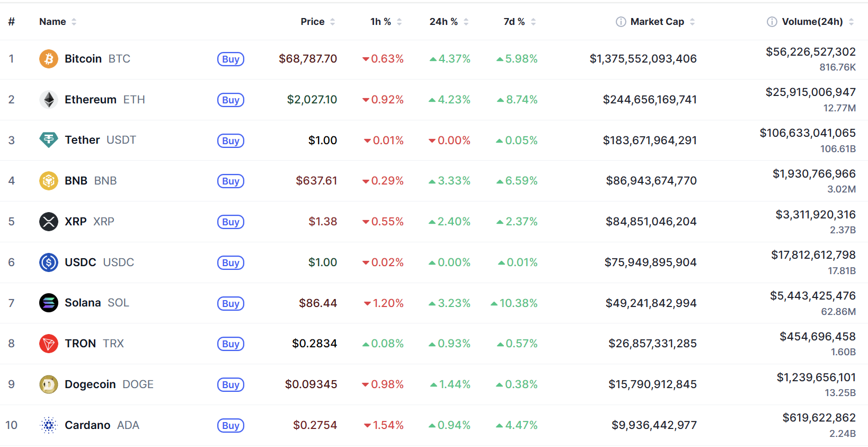Screen dimensions: 868x447
Task: Click Tether market cap $183,671,964,291
Action: point(650,141)
